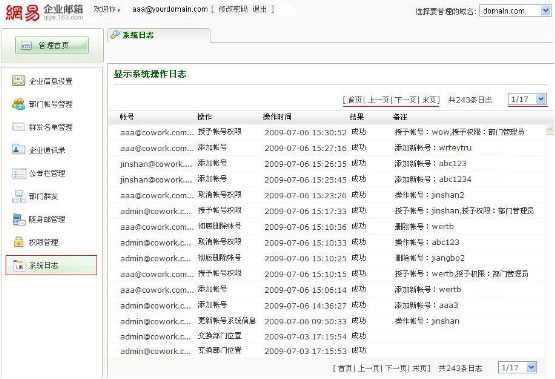Click the 部门群发 sidebar icon

19,196
